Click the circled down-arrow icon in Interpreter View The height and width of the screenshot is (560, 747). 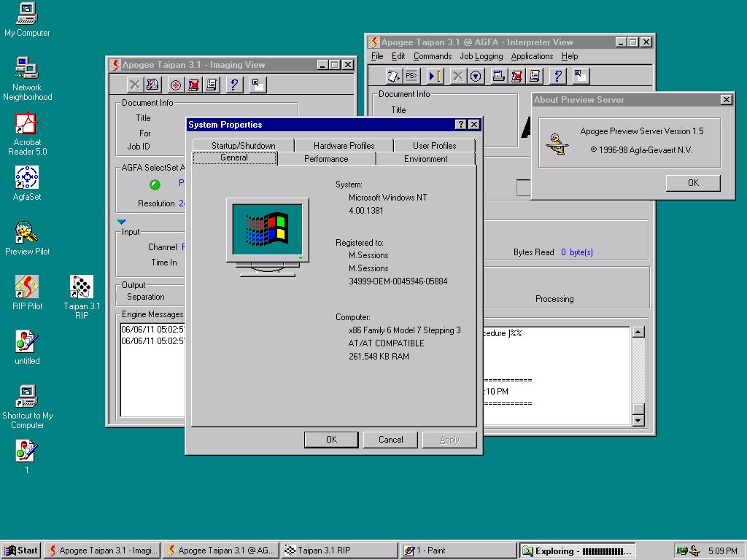click(x=476, y=76)
